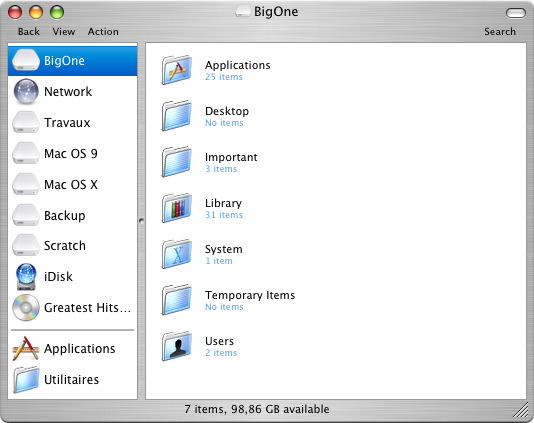The width and height of the screenshot is (534, 423).
Task: Click the sidebar divider handle dot
Action: pyautogui.click(x=141, y=221)
